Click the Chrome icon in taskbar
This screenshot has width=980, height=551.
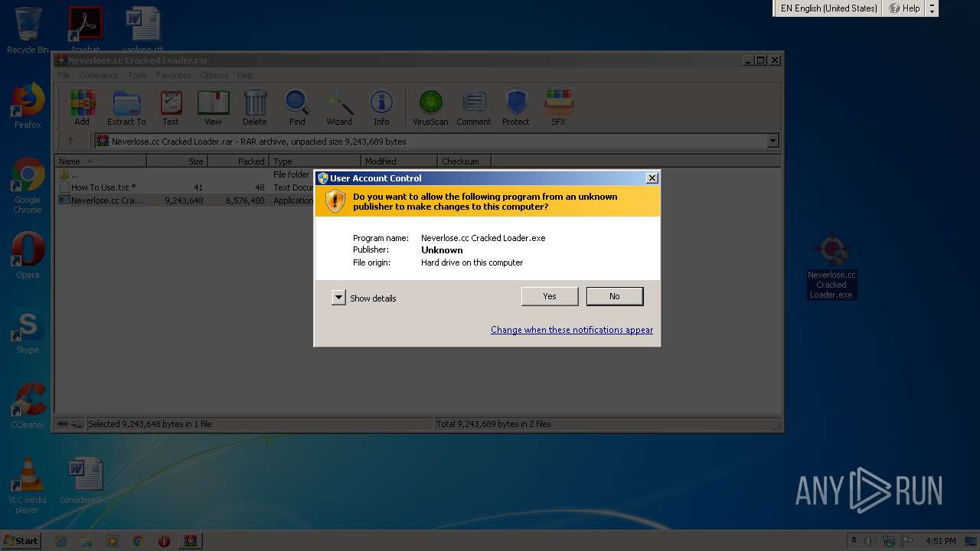coord(139,541)
